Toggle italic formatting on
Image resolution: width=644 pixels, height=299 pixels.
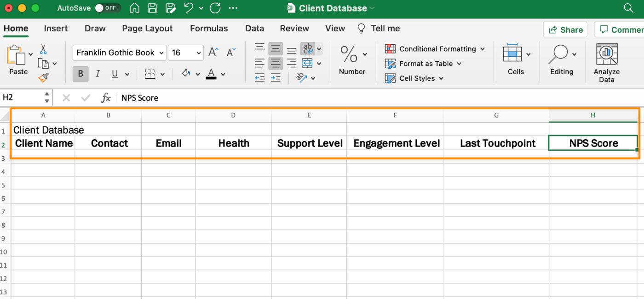coord(97,74)
